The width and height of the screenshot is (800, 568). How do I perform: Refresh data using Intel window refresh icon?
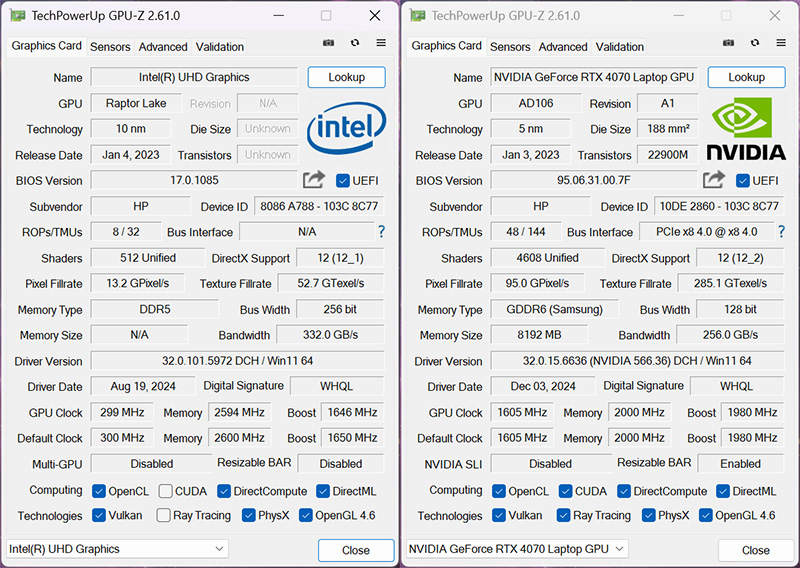point(355,43)
